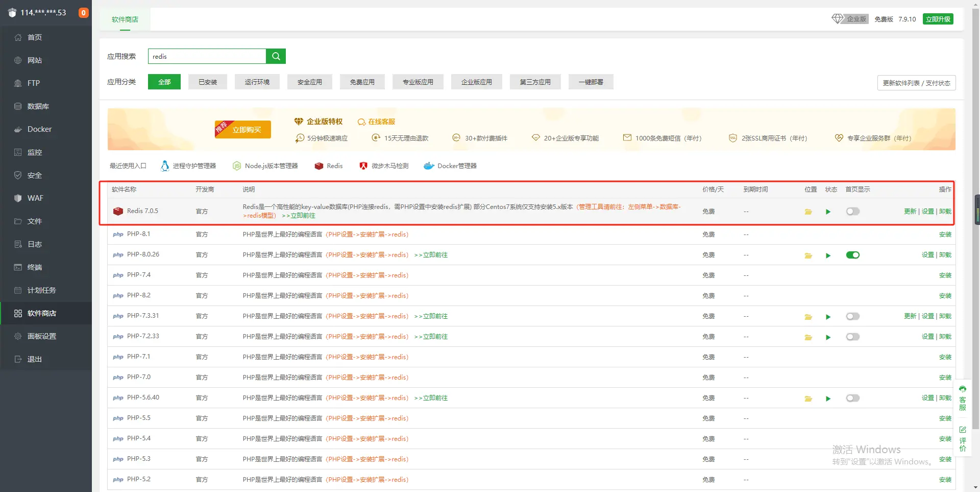Screen dimensions: 980x492
Task: Go to 首页 in the sidebar
Action: (x=46, y=37)
